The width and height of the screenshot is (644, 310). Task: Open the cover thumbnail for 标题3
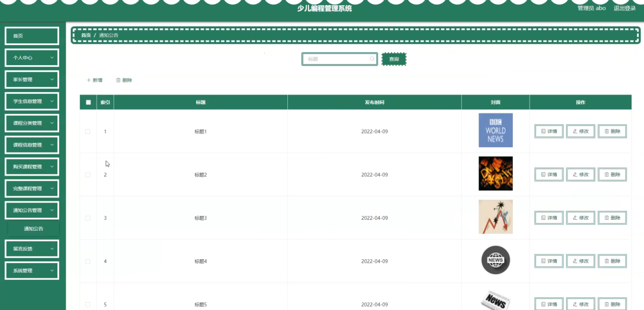496,217
